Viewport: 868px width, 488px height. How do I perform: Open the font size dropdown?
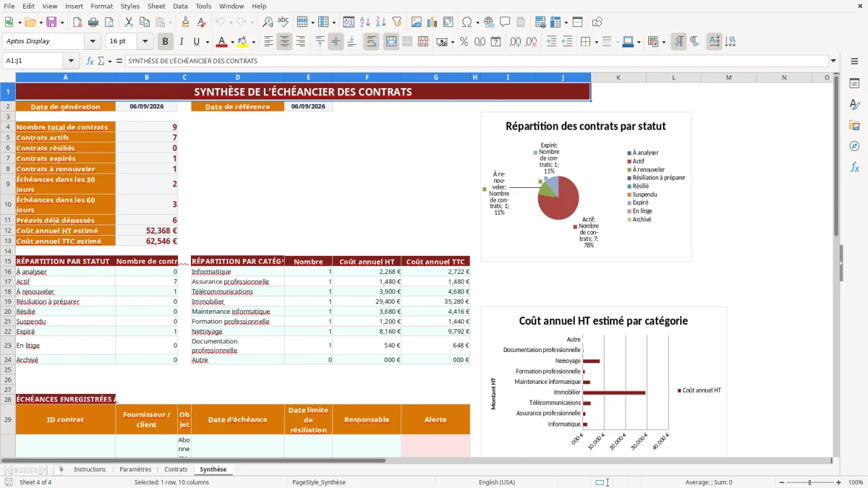[x=145, y=42]
